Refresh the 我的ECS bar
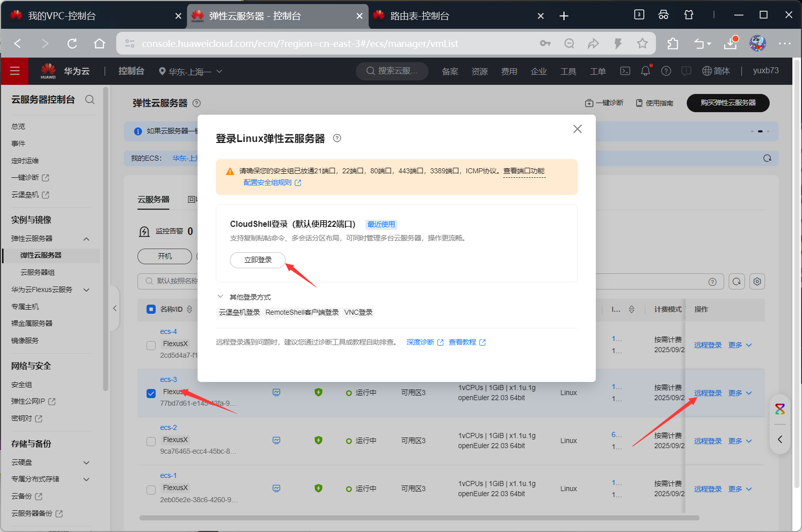This screenshot has height=532, width=802. [x=767, y=158]
